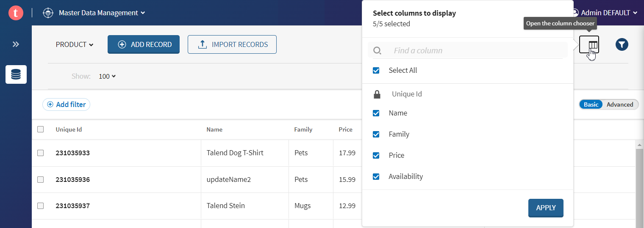Viewport: 644px width, 228px height.
Task: Open the PRODUCT entity dropdown
Action: click(75, 44)
